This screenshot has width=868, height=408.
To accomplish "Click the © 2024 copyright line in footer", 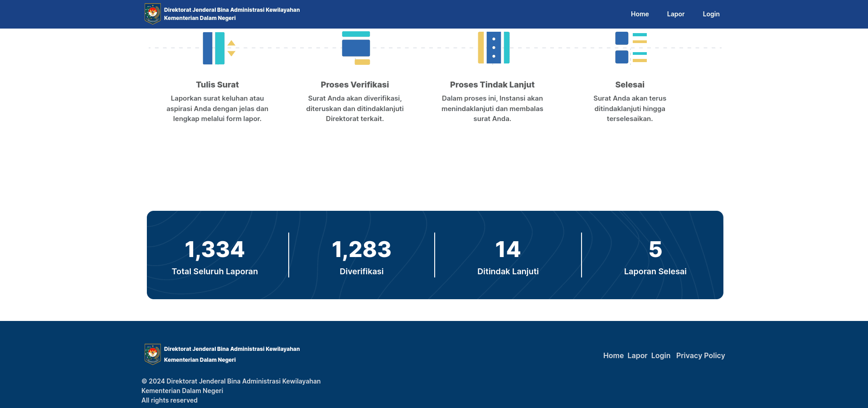I will [231, 381].
